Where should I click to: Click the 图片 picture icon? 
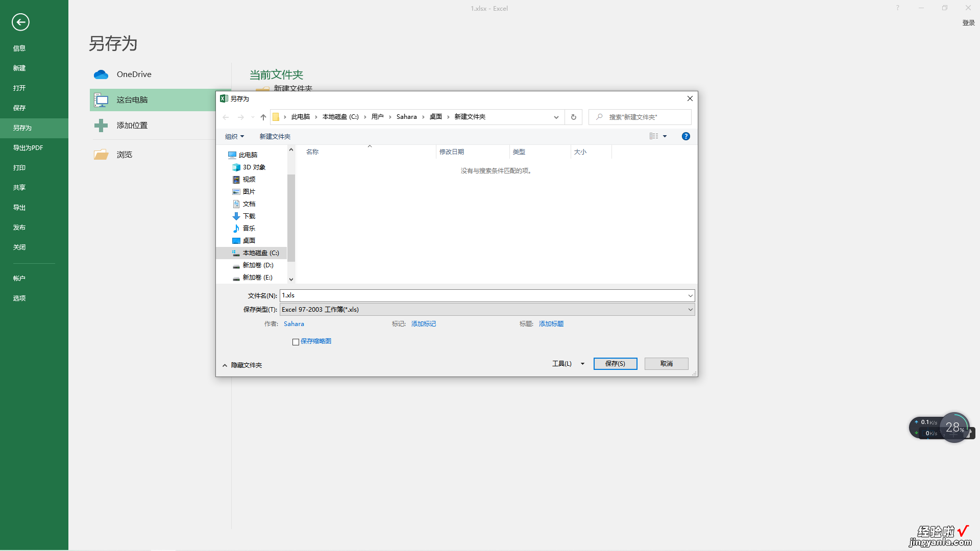coord(236,192)
